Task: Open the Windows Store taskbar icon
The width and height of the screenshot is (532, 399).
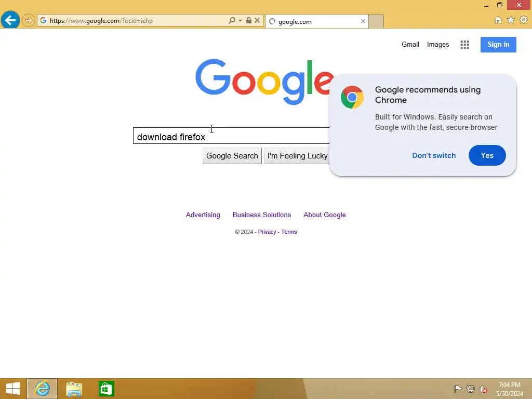Action: (106, 389)
